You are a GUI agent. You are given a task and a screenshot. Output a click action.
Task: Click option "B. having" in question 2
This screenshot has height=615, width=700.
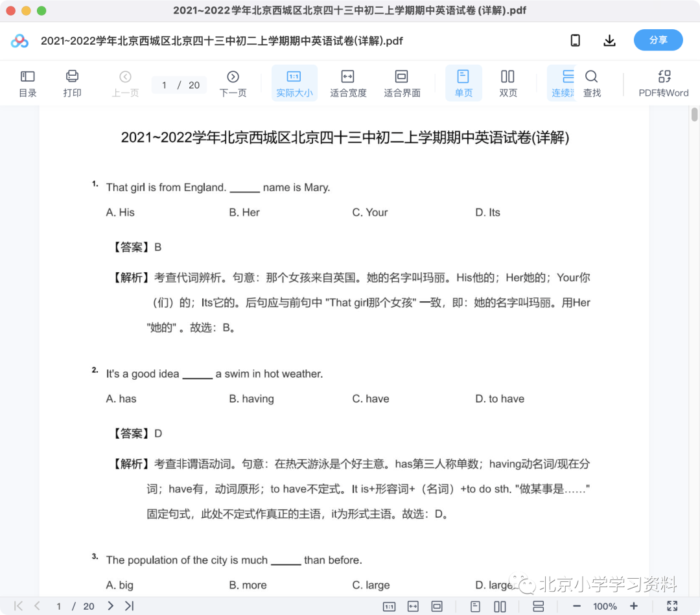point(251,399)
